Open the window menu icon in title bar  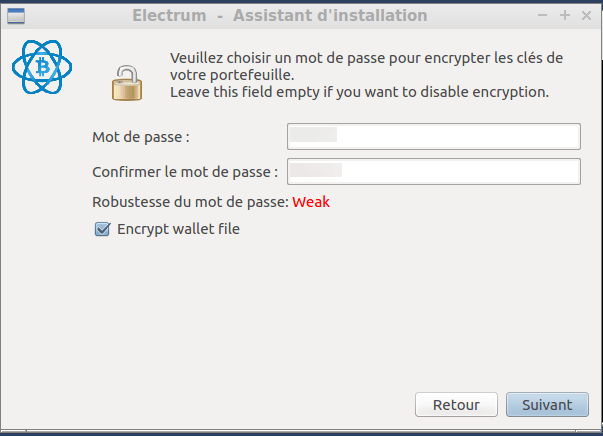pos(16,16)
